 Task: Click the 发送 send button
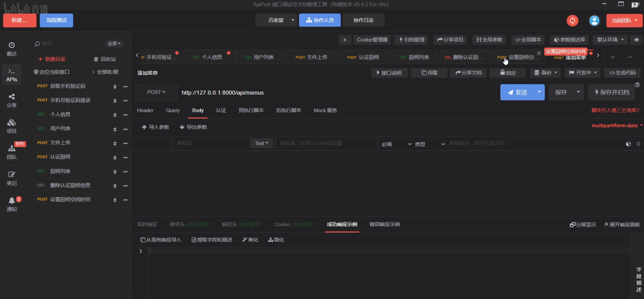(518, 92)
